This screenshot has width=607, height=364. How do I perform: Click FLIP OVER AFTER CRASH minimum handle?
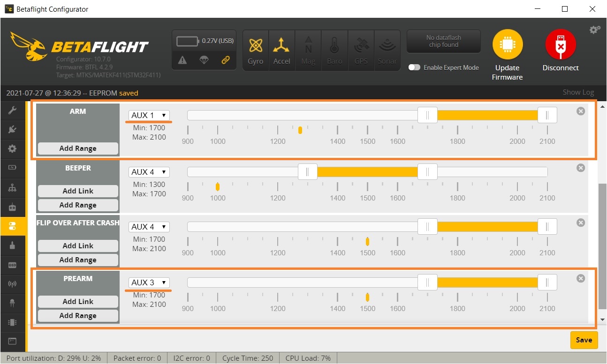pos(427,227)
